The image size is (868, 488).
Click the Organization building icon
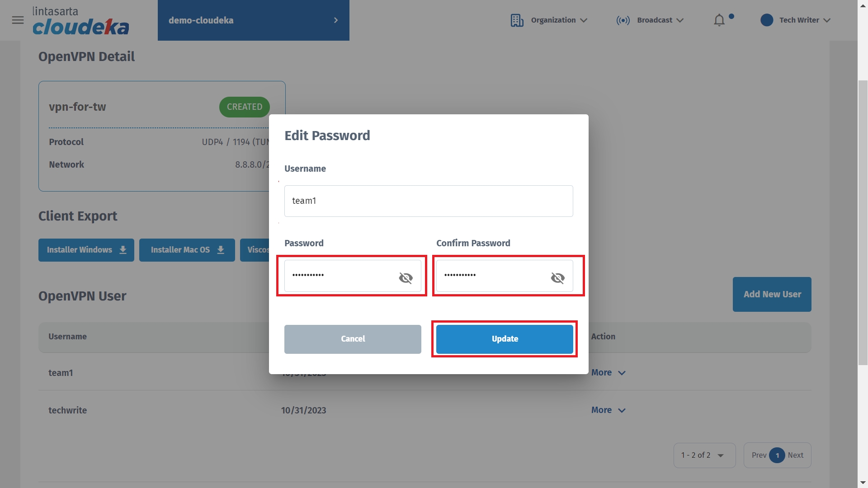[x=517, y=20]
